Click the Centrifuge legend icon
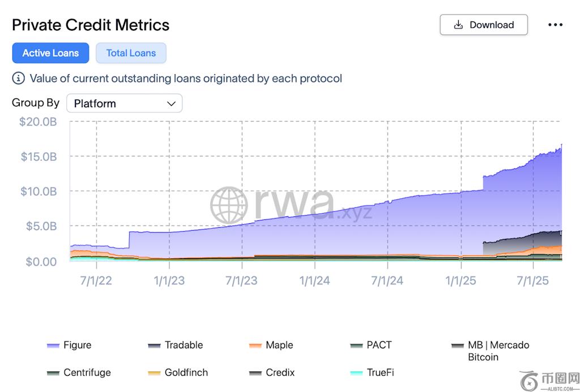This screenshot has width=580, height=392. (x=53, y=373)
